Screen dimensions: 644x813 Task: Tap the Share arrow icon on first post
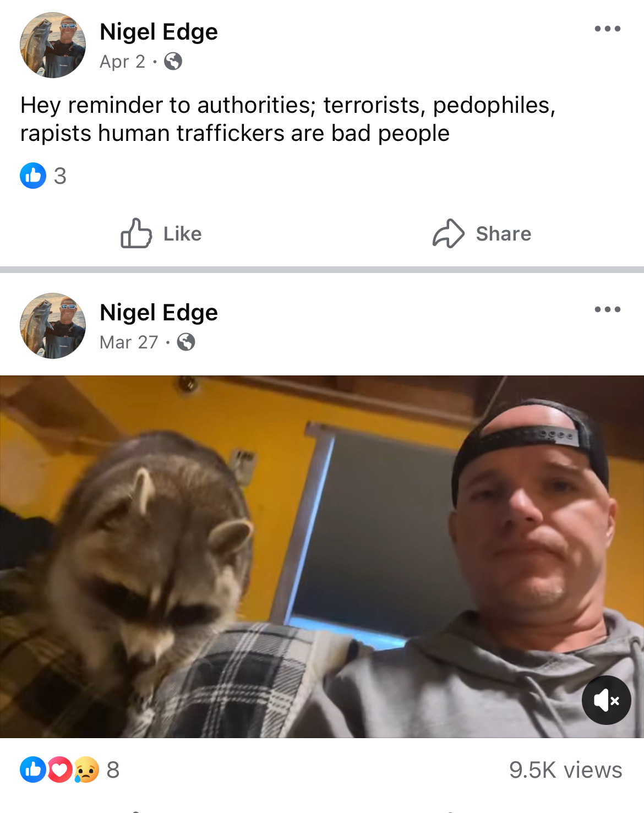coord(449,233)
